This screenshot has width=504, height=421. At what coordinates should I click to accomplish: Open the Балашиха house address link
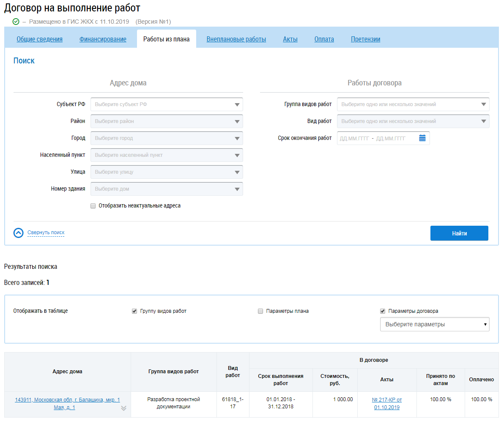tap(67, 404)
